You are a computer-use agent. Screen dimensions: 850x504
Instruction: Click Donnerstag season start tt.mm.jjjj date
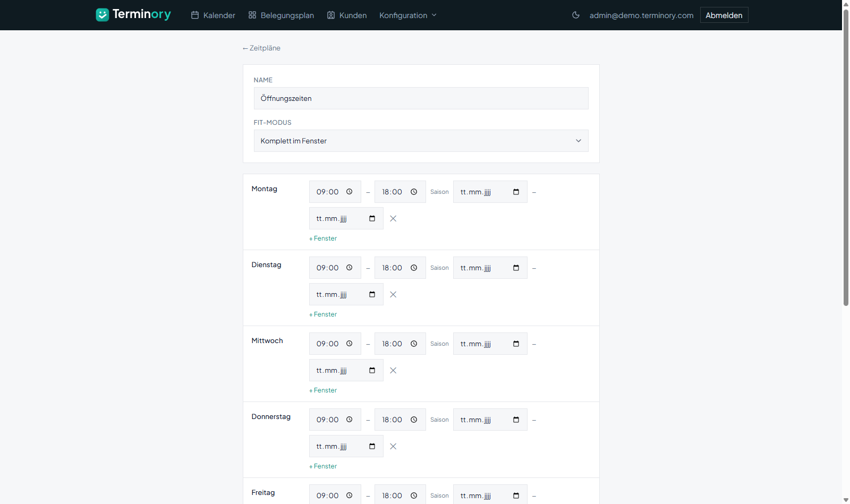point(475,420)
